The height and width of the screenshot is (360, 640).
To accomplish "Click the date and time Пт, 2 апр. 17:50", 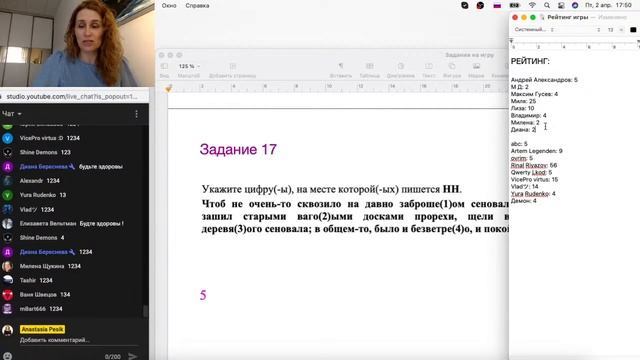I will click(608, 5).
